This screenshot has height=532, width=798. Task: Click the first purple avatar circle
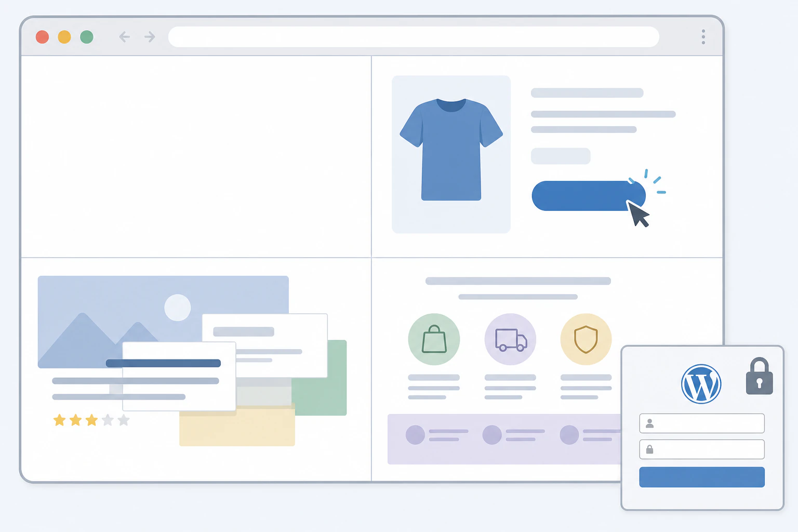[x=415, y=434]
